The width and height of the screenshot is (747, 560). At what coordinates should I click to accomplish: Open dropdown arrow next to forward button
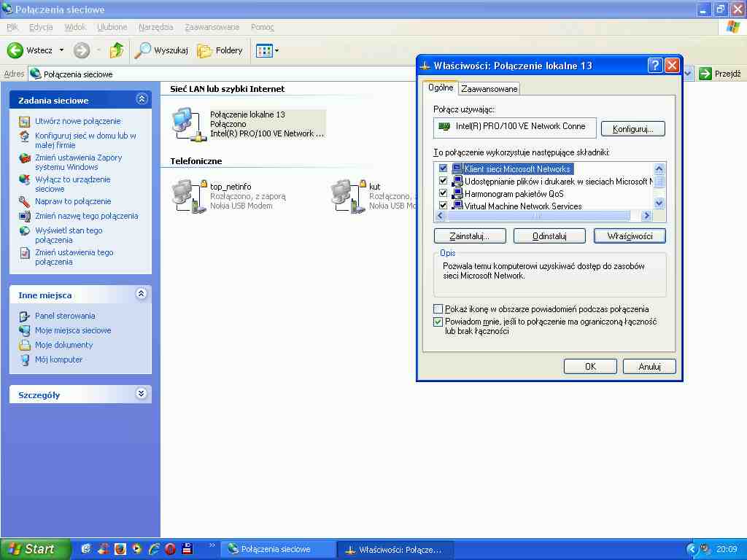(98, 50)
